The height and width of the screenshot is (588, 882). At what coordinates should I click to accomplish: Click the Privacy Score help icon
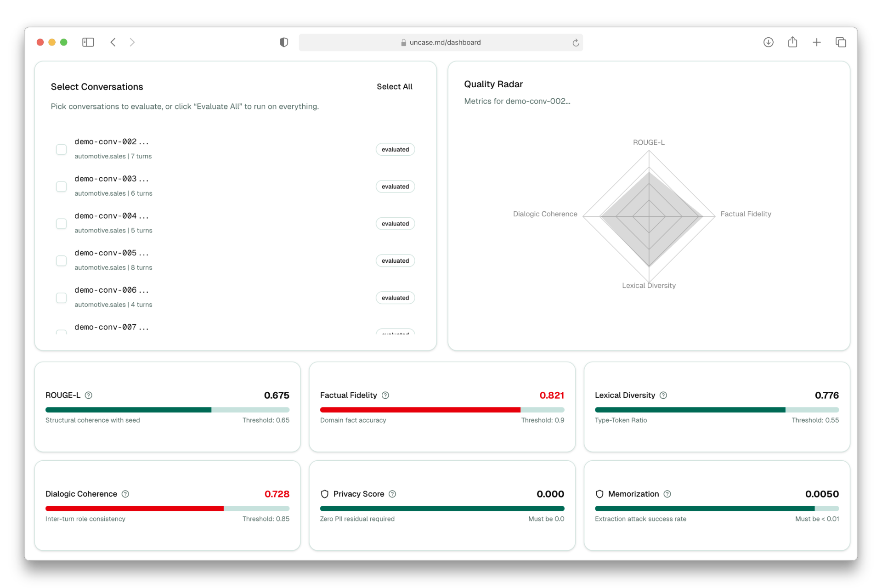pos(392,494)
